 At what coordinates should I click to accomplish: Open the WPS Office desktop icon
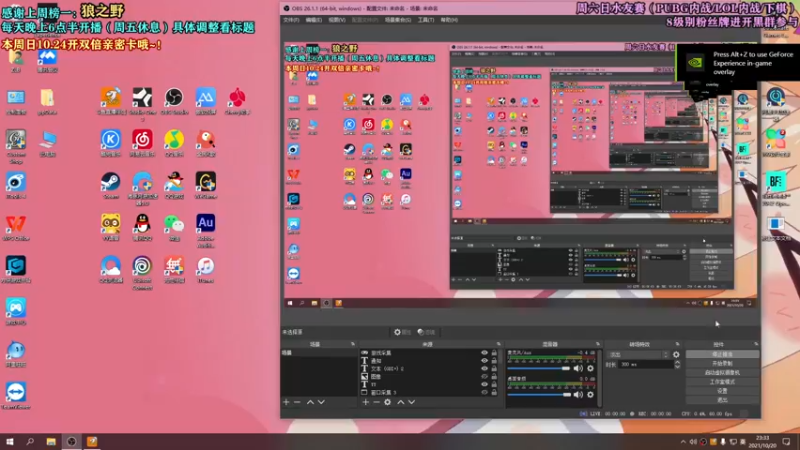[x=16, y=228]
